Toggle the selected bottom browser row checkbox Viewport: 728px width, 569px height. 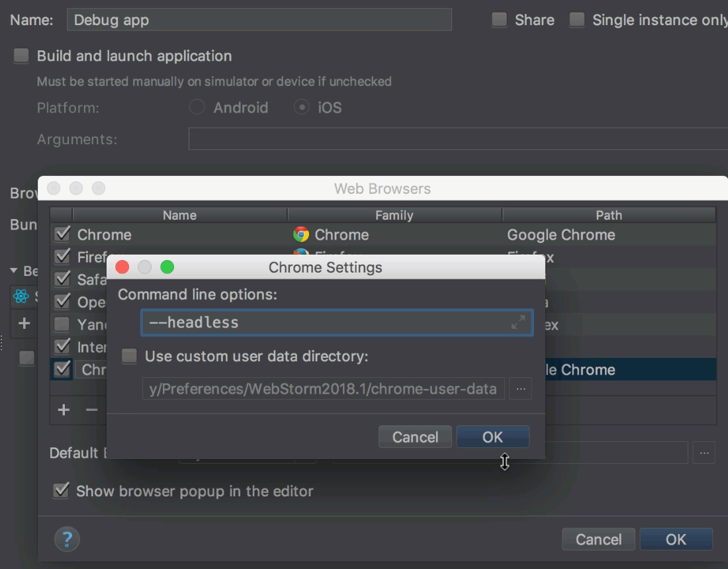click(x=62, y=369)
